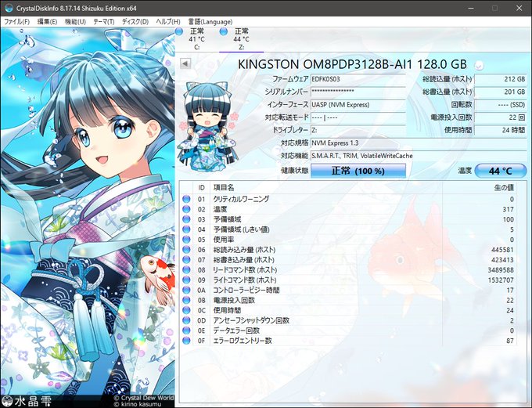Click the ID column header

coord(202,187)
